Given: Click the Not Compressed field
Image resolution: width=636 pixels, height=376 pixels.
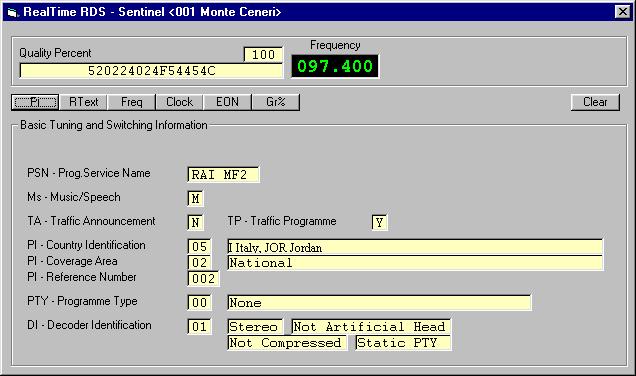Looking at the screenshot, I should [287, 343].
